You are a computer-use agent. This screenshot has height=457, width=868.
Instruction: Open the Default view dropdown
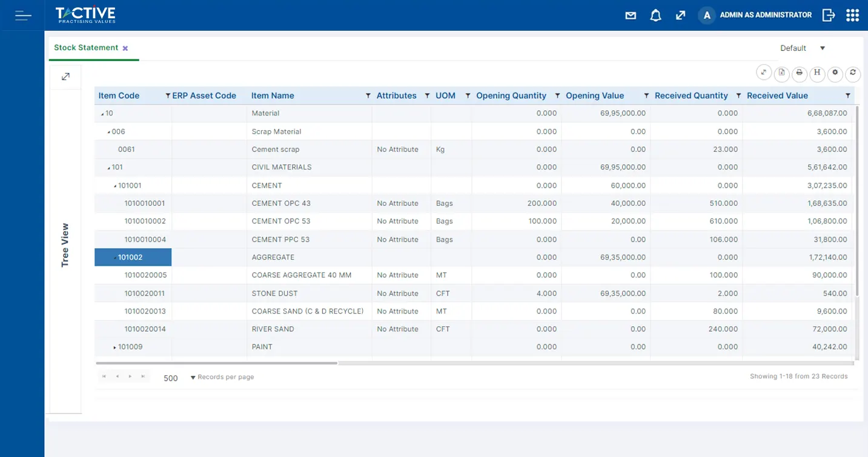[822, 48]
